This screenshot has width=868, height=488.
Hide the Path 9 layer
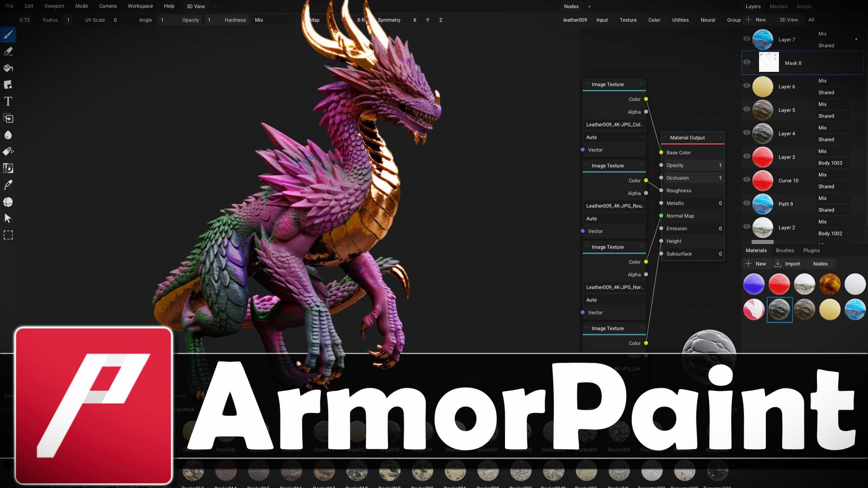747,203
